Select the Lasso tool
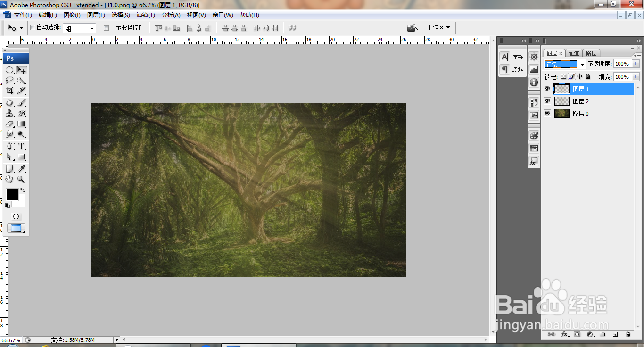The height and width of the screenshot is (347, 644). (x=9, y=80)
